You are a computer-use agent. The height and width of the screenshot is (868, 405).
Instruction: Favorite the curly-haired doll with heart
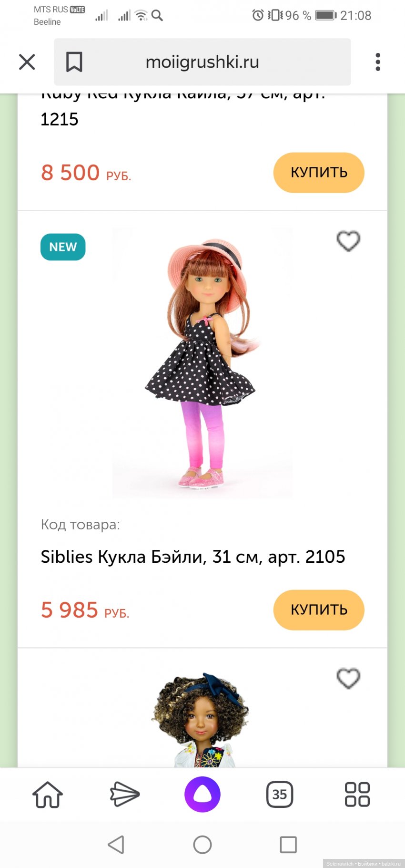(x=348, y=678)
